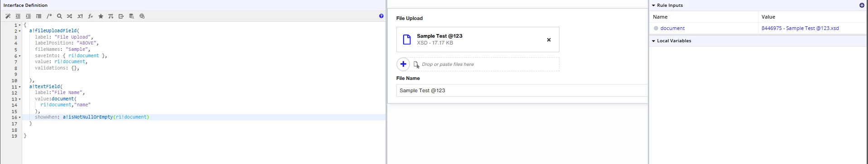
Task: Click the globe toolbar icon
Action: [x=142, y=16]
